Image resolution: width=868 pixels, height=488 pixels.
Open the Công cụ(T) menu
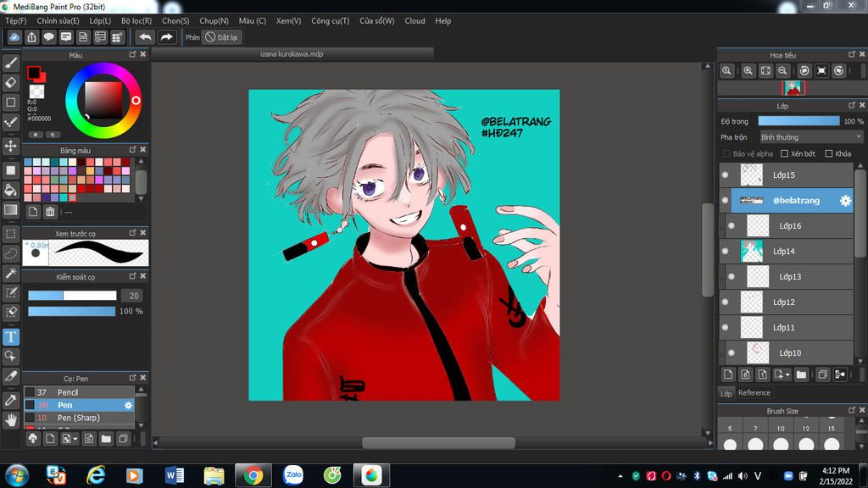(x=330, y=20)
